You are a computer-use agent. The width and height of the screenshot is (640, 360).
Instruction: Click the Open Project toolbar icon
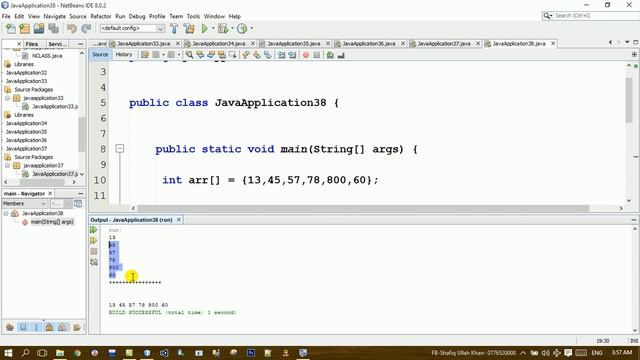pyautogui.click(x=39, y=29)
